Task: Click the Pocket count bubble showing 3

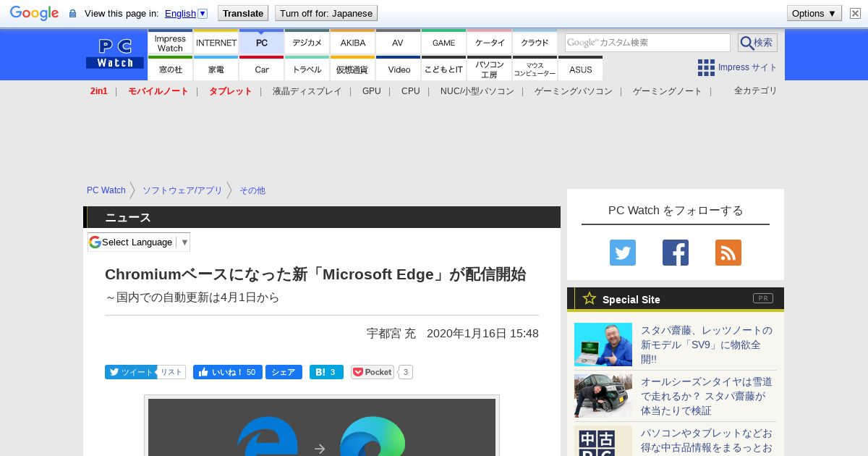Action: [406, 372]
